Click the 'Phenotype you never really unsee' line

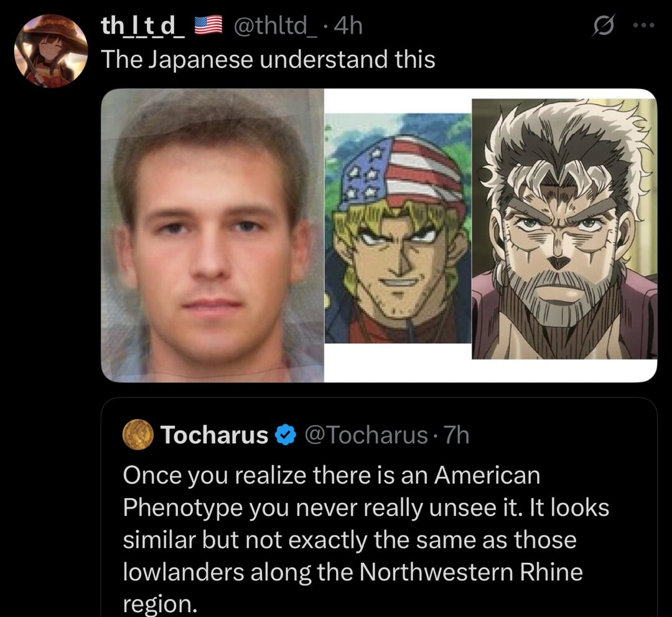pos(366,507)
